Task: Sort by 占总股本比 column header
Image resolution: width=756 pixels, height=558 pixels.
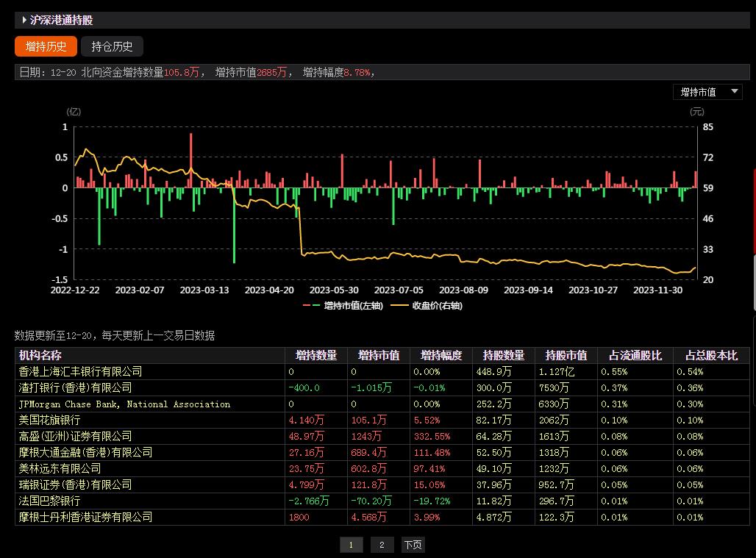Action: pyautogui.click(x=711, y=356)
